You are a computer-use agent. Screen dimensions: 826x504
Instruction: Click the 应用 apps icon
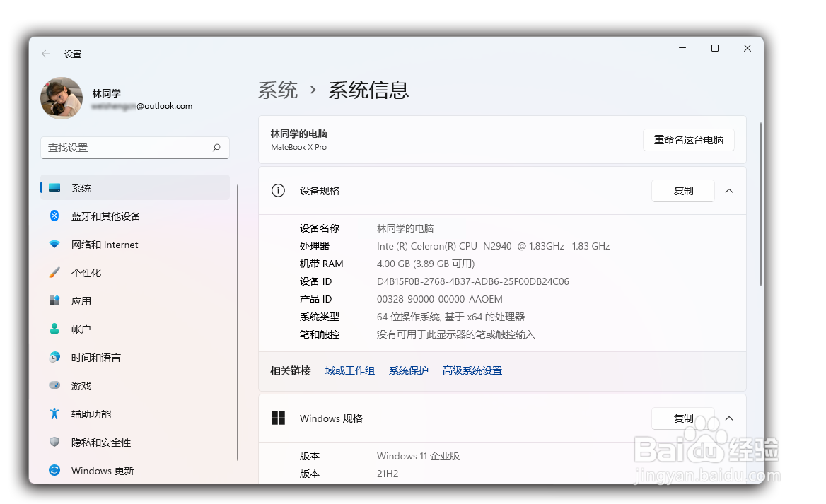(54, 300)
